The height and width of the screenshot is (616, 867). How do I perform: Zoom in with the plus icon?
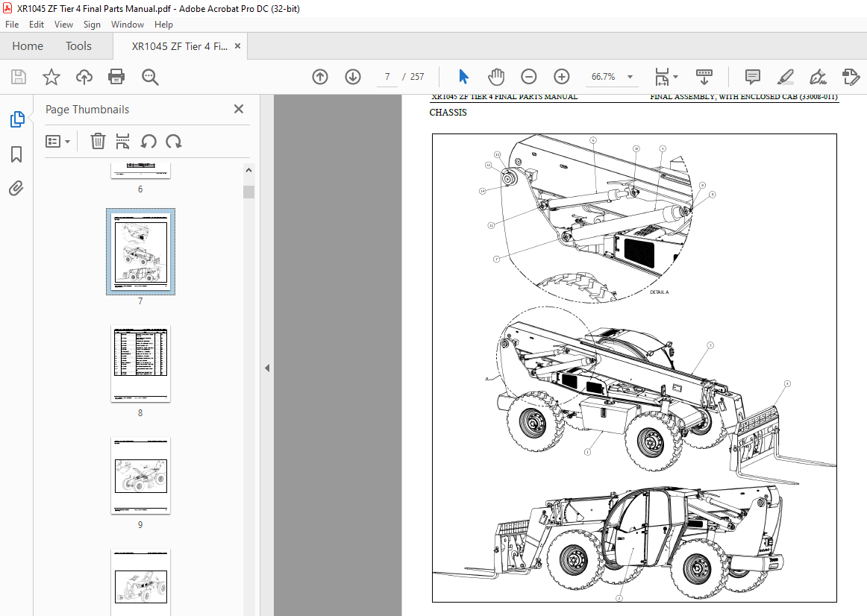pyautogui.click(x=562, y=77)
